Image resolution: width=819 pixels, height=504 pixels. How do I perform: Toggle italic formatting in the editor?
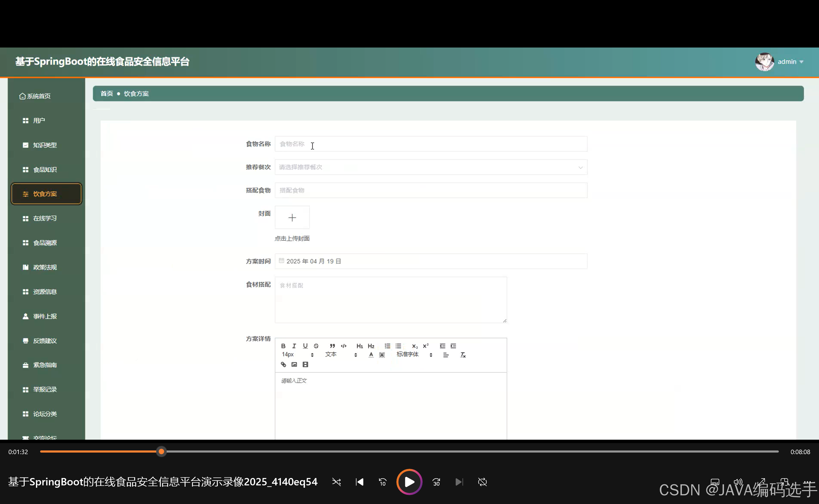(294, 346)
